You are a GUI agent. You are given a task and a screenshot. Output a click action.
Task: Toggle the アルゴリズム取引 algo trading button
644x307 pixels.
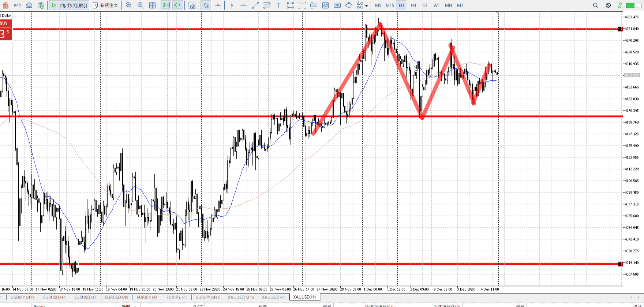(x=70, y=5)
